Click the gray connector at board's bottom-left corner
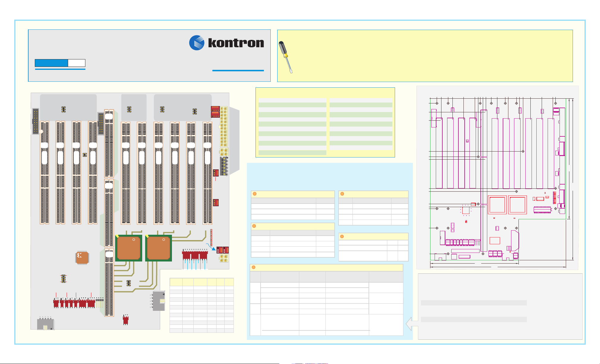Screen dimensions: 600x364 click(46, 324)
